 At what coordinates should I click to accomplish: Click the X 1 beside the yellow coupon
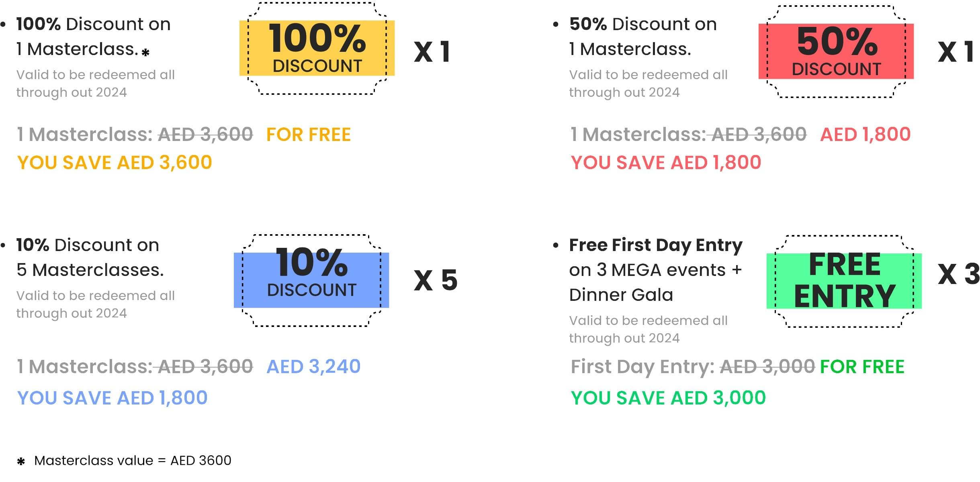point(432,52)
